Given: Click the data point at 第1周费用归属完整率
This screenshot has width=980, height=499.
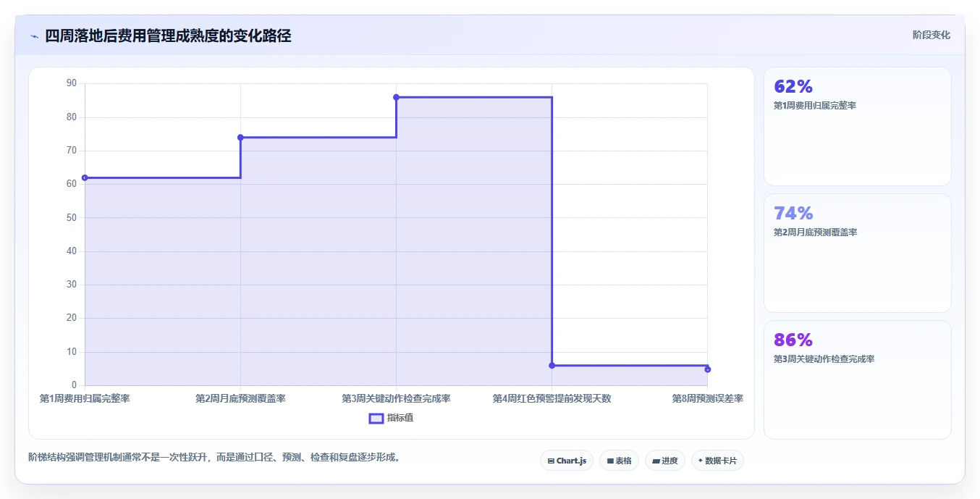Looking at the screenshot, I should tap(85, 177).
